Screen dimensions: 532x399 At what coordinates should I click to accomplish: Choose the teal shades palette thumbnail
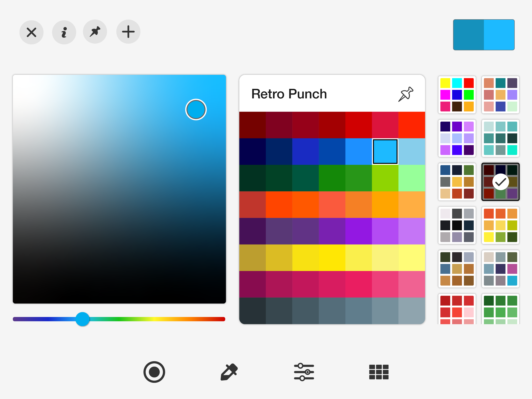(x=500, y=138)
